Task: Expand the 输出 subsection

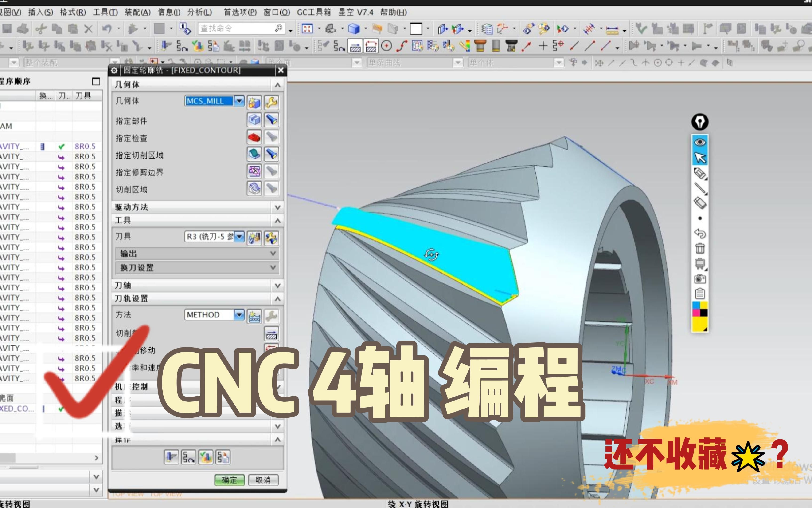Action: click(273, 253)
